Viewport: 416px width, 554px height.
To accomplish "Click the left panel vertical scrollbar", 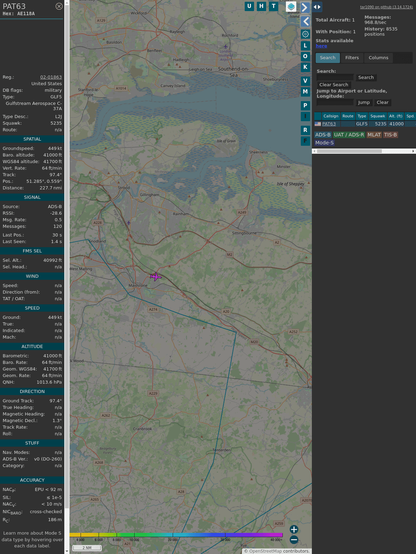I will pos(67,277).
